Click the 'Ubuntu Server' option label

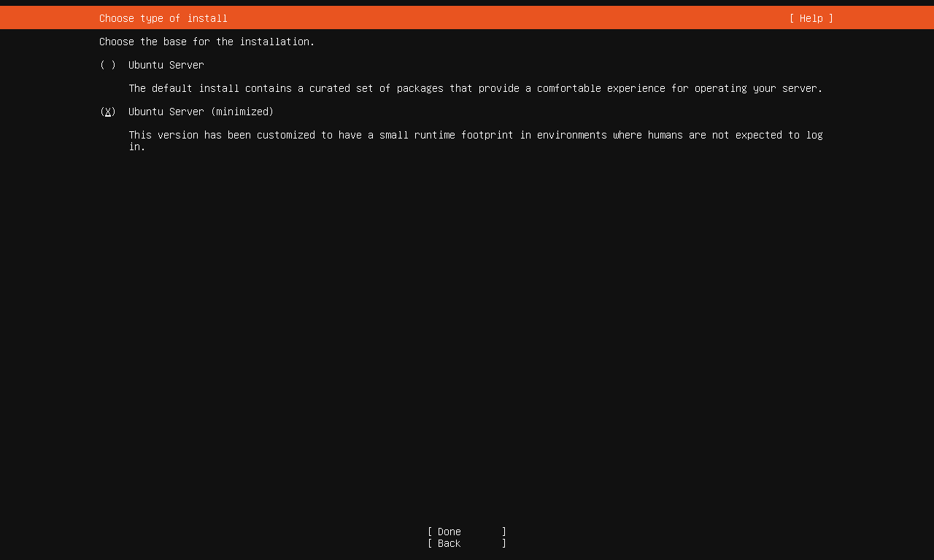point(166,65)
